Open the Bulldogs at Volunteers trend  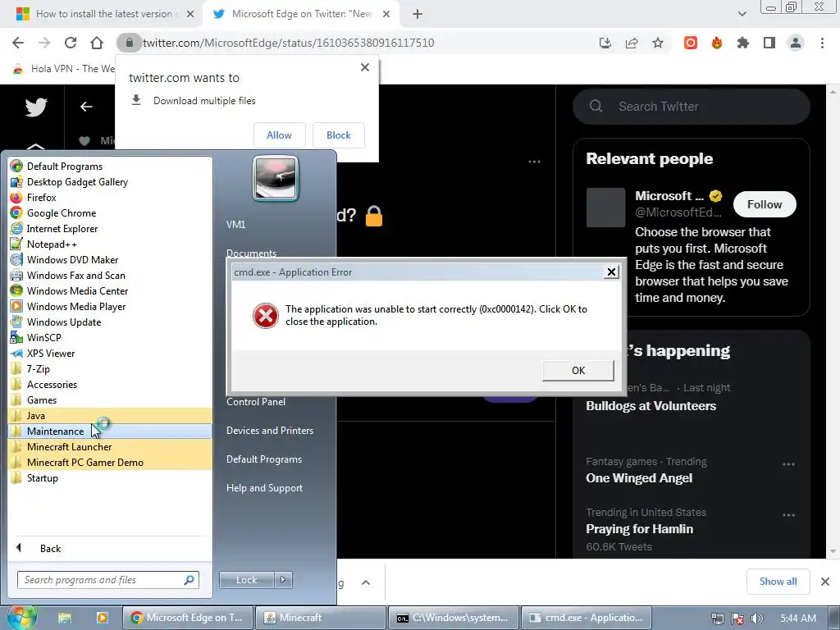pos(651,405)
